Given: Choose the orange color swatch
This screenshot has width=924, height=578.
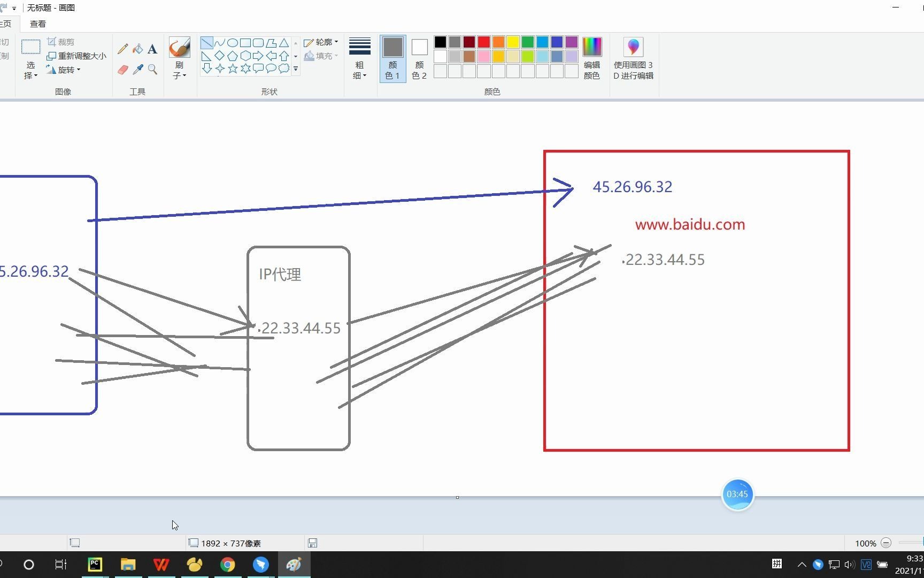Looking at the screenshot, I should coord(498,42).
